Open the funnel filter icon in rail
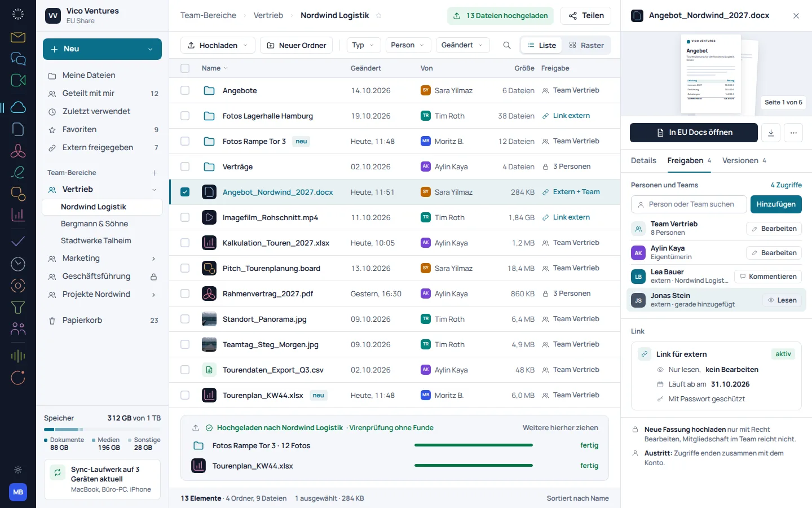This screenshot has width=812, height=508. coord(18,307)
